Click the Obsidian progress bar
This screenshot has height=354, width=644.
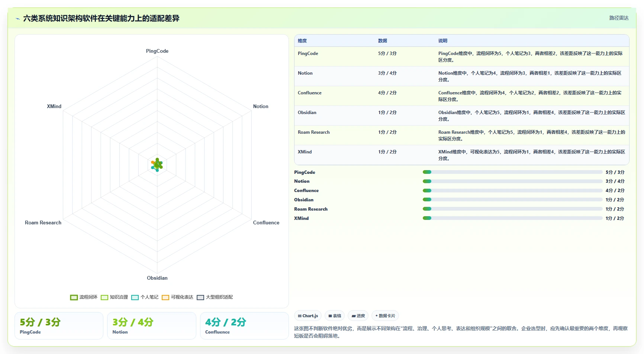point(512,199)
